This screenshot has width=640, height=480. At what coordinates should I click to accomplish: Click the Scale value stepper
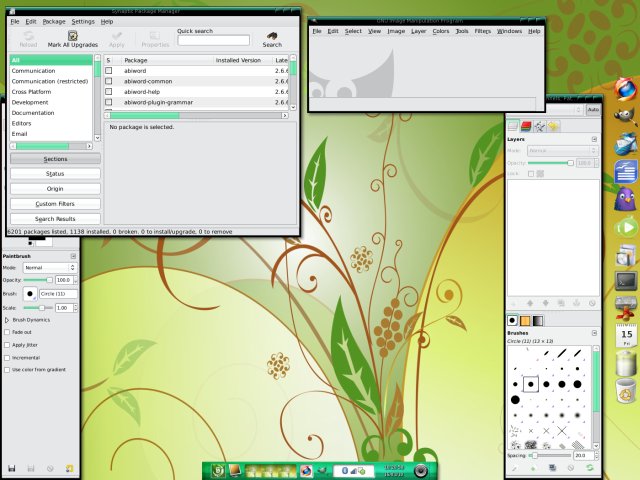pyautogui.click(x=76, y=308)
